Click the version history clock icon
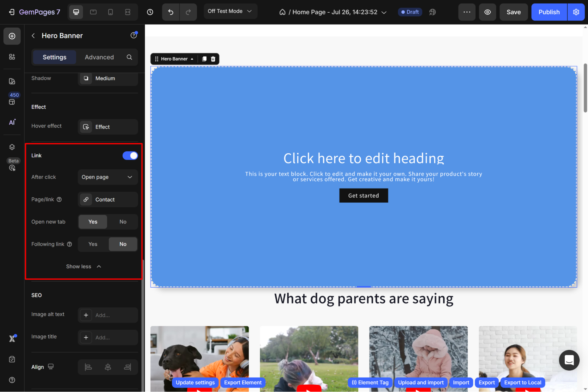The image size is (588, 392). tap(150, 12)
